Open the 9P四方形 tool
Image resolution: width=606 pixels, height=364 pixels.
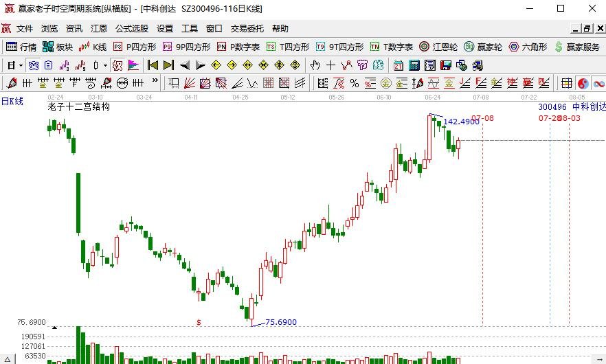tap(187, 47)
